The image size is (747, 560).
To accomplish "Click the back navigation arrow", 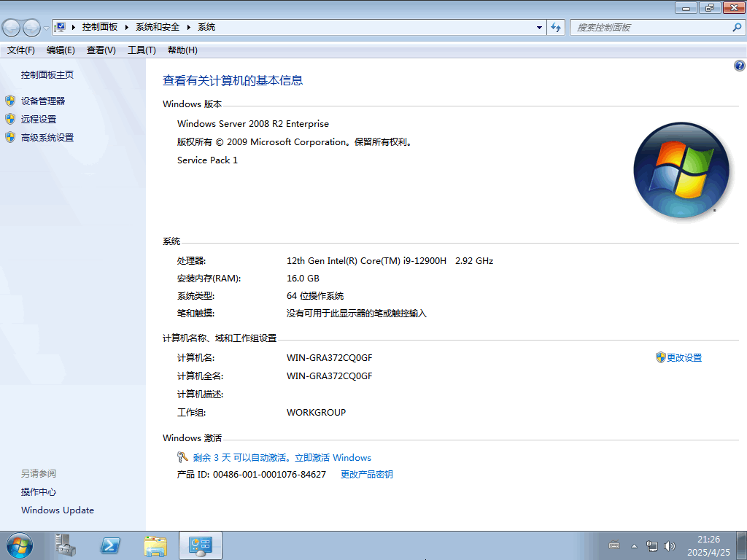I will [x=10, y=26].
